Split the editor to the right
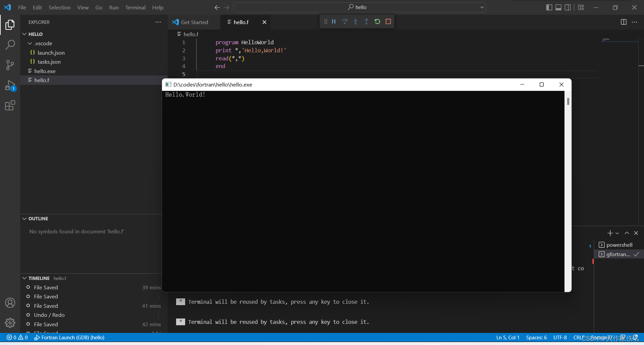The width and height of the screenshot is (644, 345). pos(624,22)
